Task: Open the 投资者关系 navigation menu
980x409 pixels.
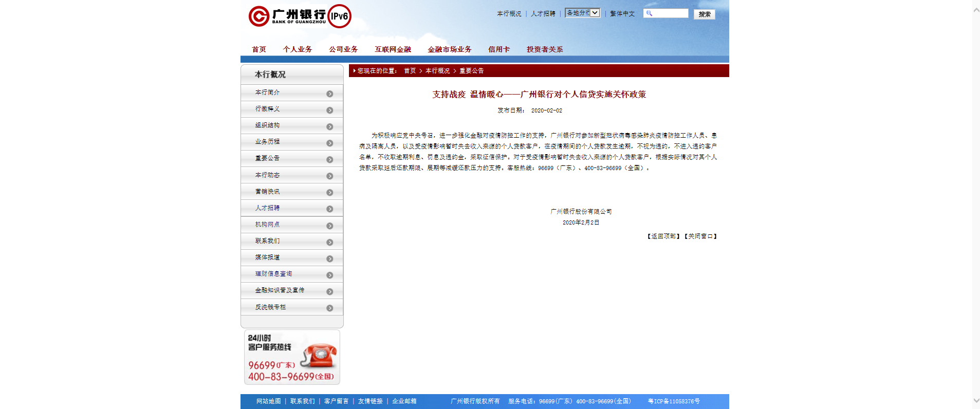Action: 545,49
